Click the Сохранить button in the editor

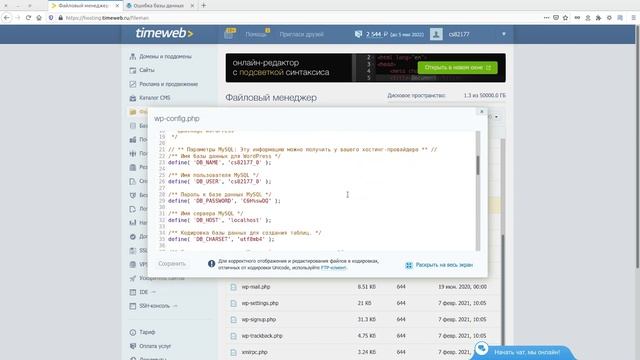click(x=172, y=264)
